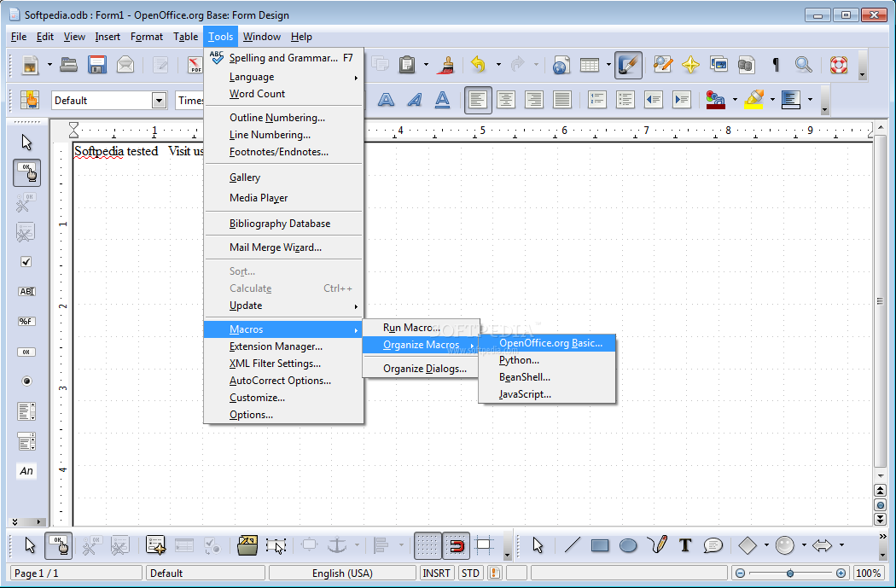This screenshot has width=896, height=588.
Task: Click the Font Color swatch icon
Action: coord(715,100)
